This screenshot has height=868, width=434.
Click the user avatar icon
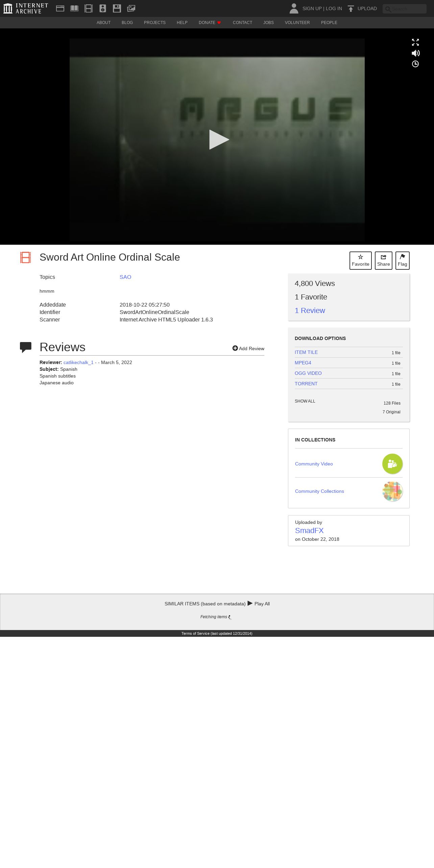coord(294,8)
